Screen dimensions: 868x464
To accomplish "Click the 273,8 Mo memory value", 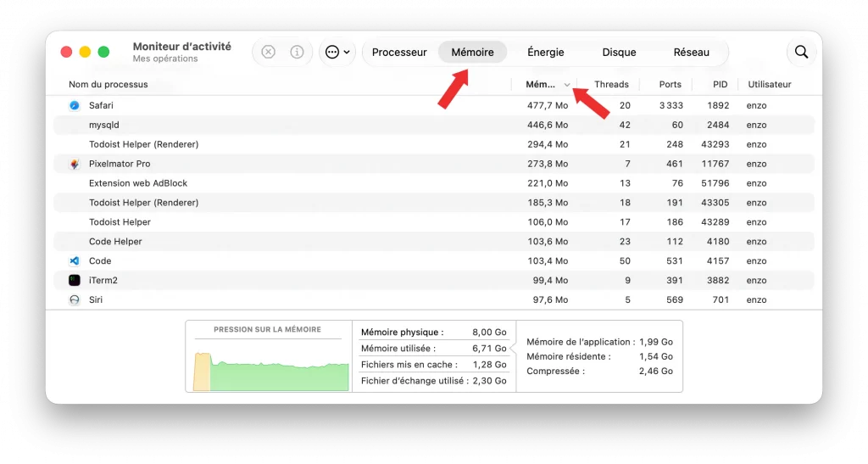I will 548,164.
